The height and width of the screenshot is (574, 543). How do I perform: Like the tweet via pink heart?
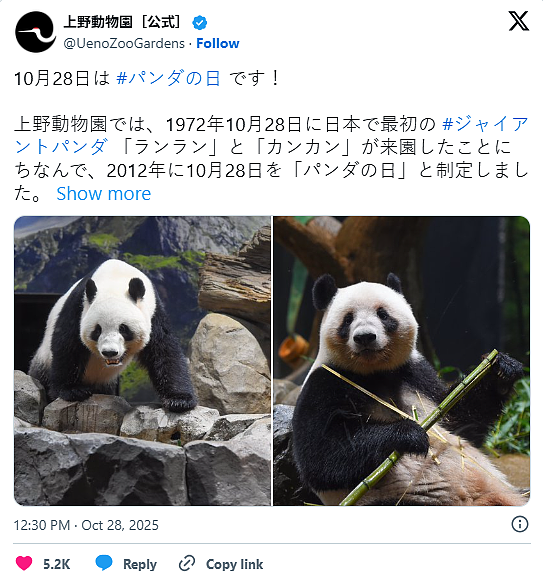24,563
